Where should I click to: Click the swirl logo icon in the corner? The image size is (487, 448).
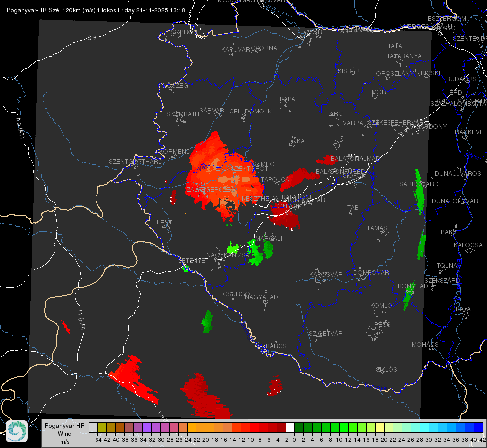point(17,431)
